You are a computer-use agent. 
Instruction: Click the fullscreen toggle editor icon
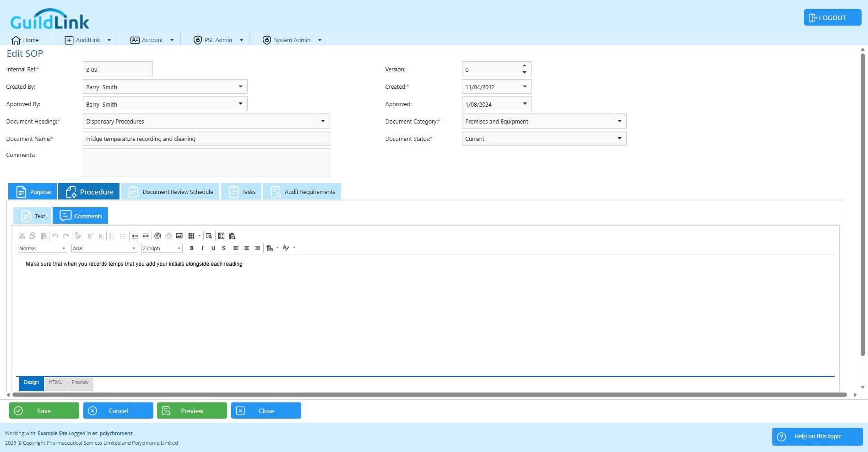pos(221,236)
